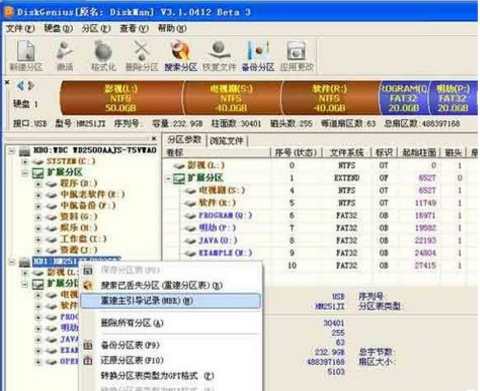Click drive icon of PROGRAM (Q:) table row
Screen dimensions: 480x391
190,216
